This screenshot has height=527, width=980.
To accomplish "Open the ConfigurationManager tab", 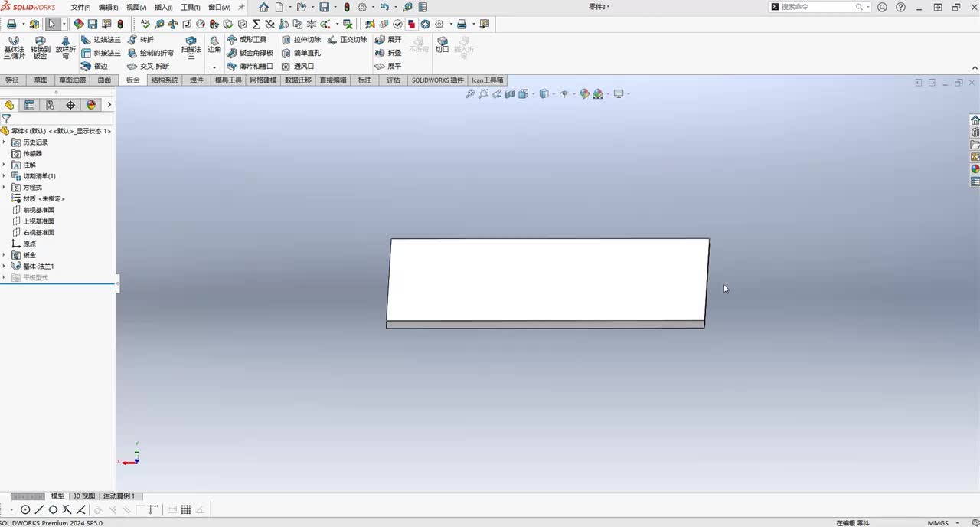I will click(50, 105).
